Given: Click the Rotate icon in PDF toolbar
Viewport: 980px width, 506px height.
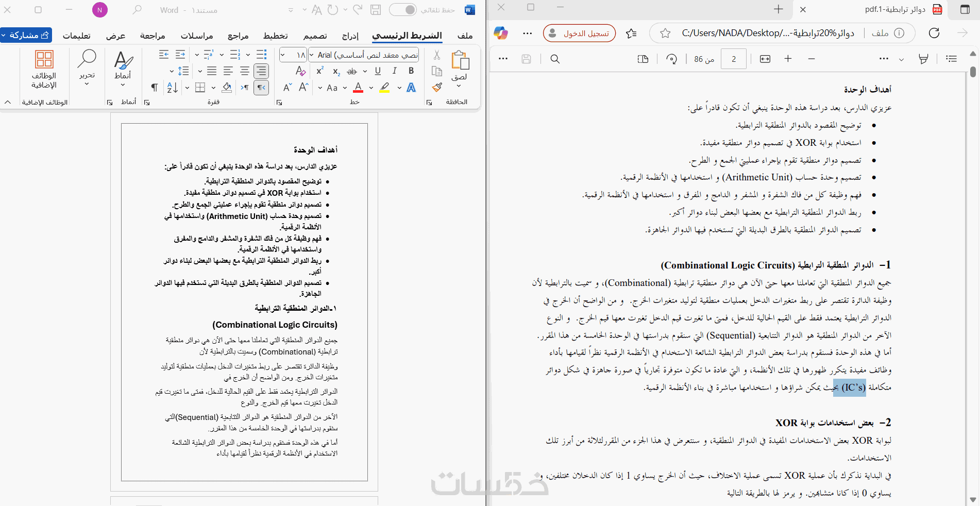Looking at the screenshot, I should (671, 59).
